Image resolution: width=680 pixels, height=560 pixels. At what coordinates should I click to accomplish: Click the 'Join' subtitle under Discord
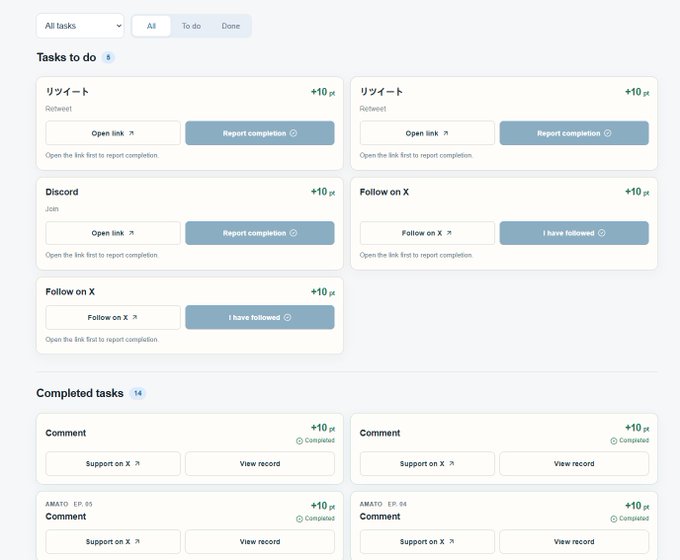[52, 209]
